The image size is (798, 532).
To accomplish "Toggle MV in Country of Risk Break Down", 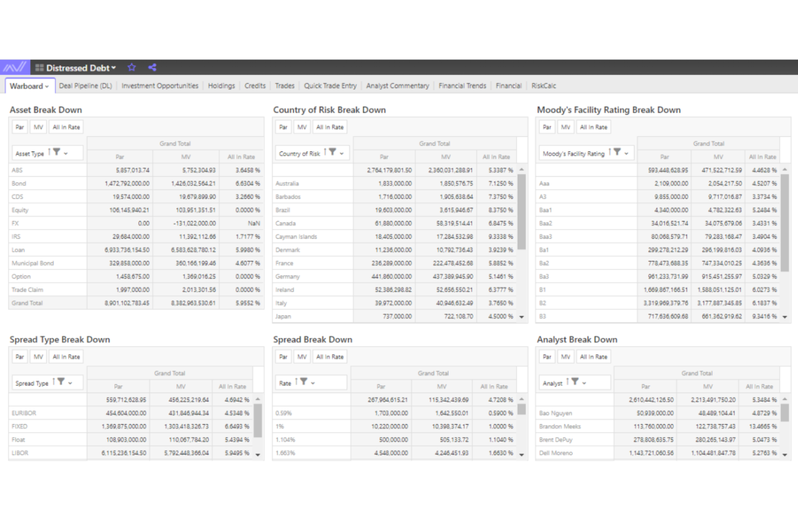I will tap(302, 127).
